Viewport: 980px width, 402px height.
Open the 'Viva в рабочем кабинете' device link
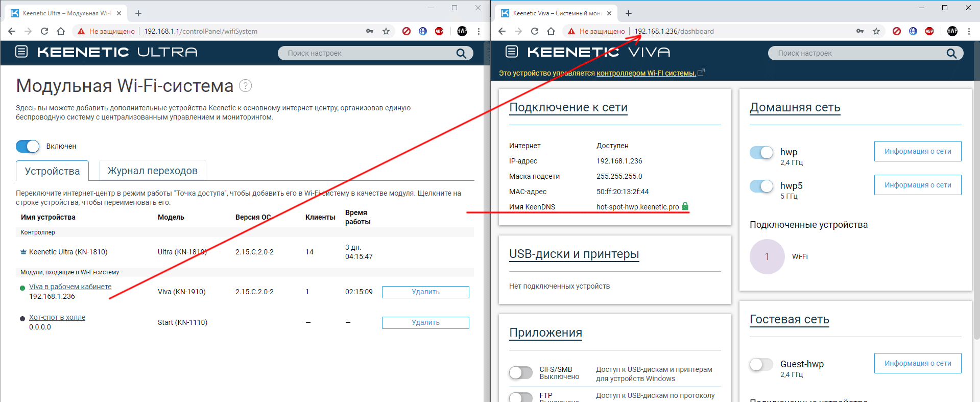[70, 287]
